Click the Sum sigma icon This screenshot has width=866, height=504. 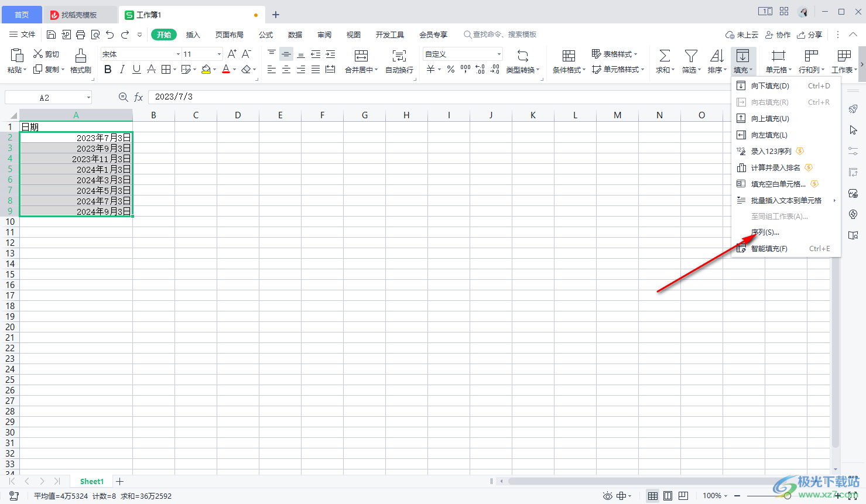pyautogui.click(x=665, y=56)
